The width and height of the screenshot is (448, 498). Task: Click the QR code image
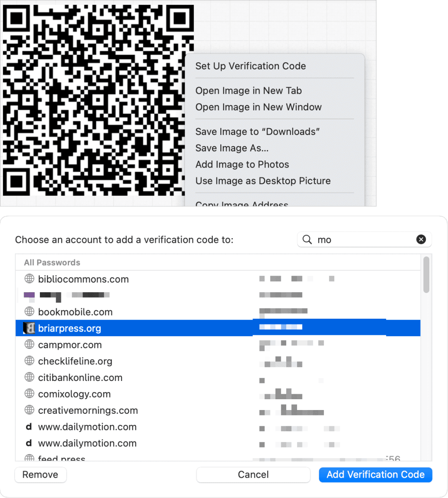click(x=94, y=100)
